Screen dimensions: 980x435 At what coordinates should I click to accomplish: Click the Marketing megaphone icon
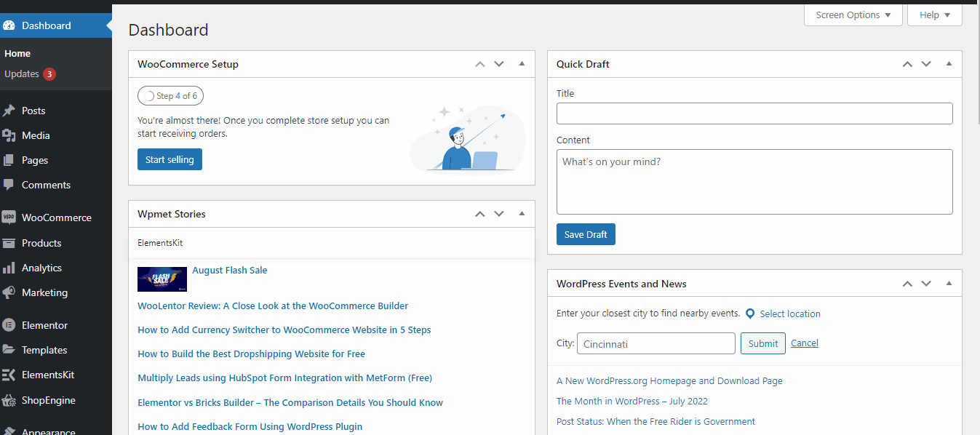tap(9, 292)
